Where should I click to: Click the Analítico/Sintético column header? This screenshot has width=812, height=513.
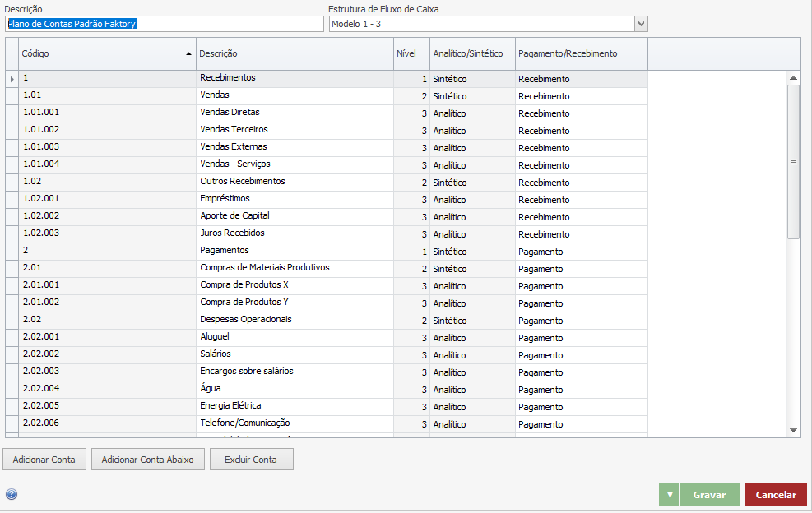(x=472, y=53)
